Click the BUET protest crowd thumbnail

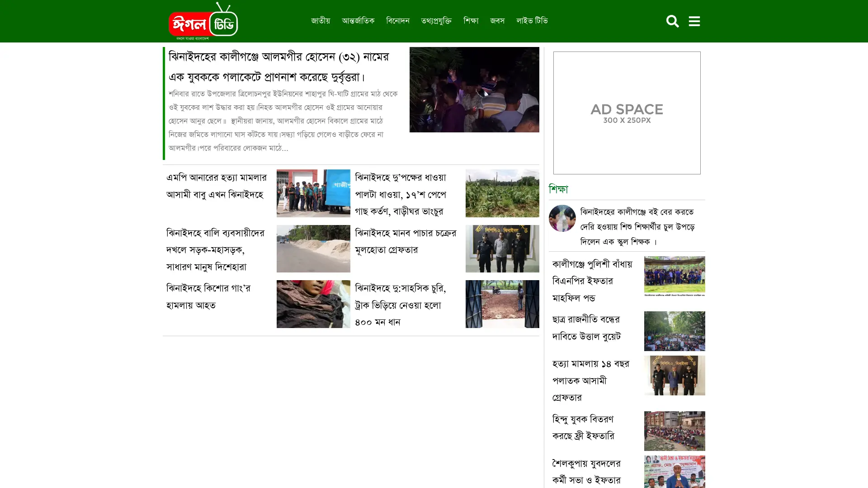click(x=675, y=331)
